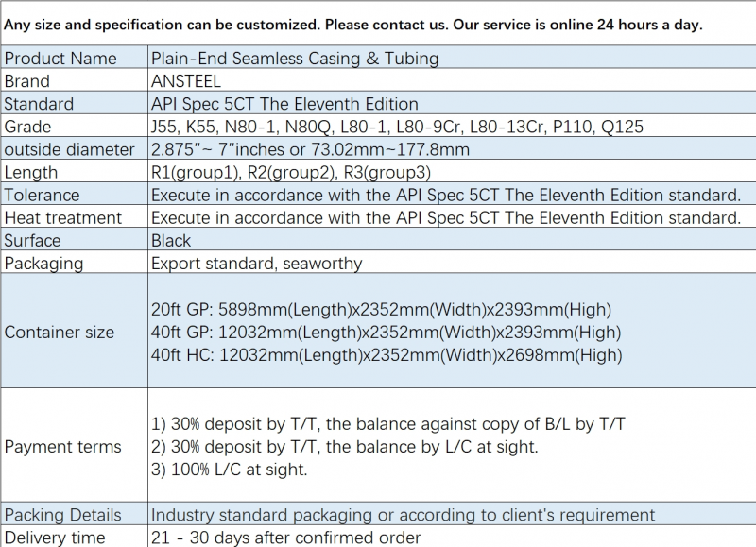The image size is (756, 547).
Task: Click the API Spec 5CT standard value
Action: 284,104
